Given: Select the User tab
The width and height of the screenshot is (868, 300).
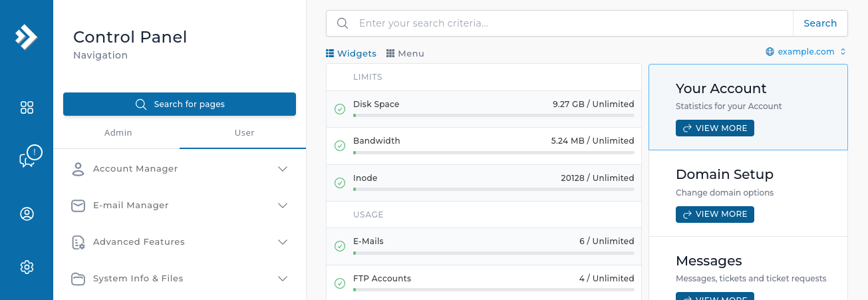Looking at the screenshot, I should 244,133.
